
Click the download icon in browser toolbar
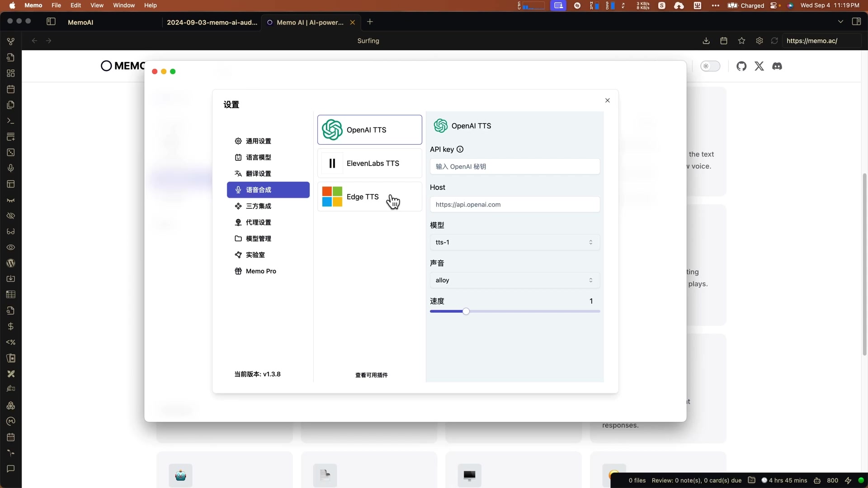[x=706, y=41]
